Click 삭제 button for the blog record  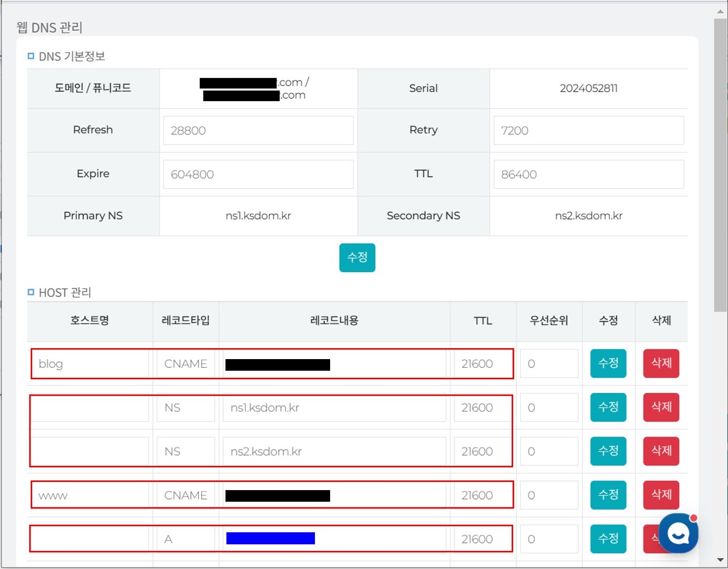click(x=661, y=363)
